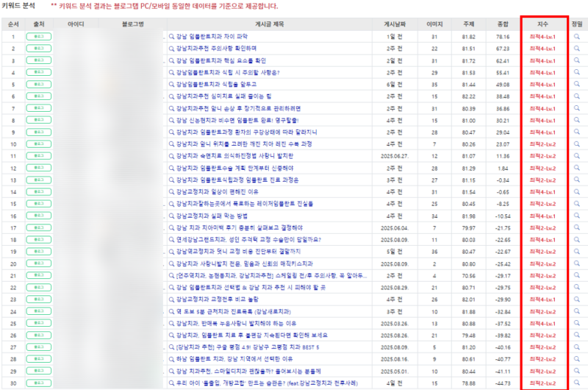
Task: Select the 종합 value '1.84' in row 12
Action: point(503,169)
